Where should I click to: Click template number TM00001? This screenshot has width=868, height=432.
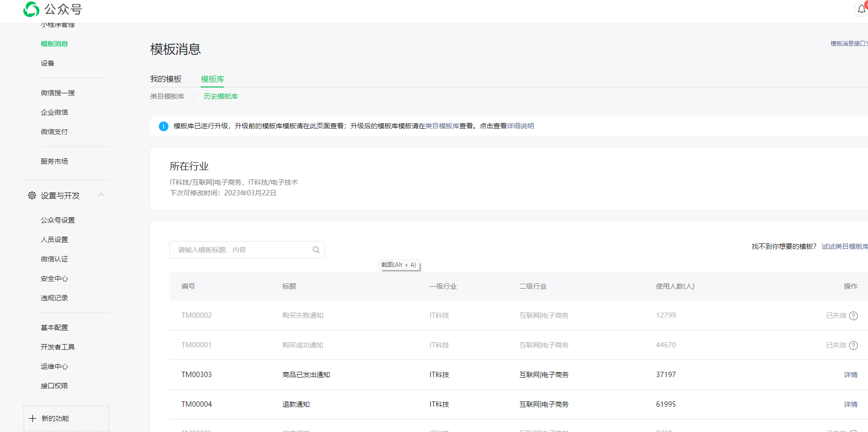click(x=197, y=345)
